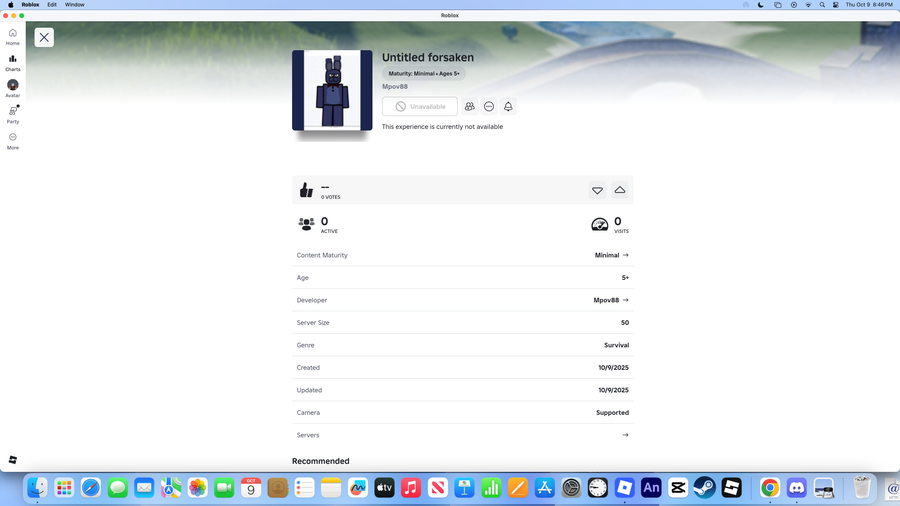Viewport: 900px width, 506px height.
Task: Open Launchpad from the dock
Action: pyautogui.click(x=64, y=488)
